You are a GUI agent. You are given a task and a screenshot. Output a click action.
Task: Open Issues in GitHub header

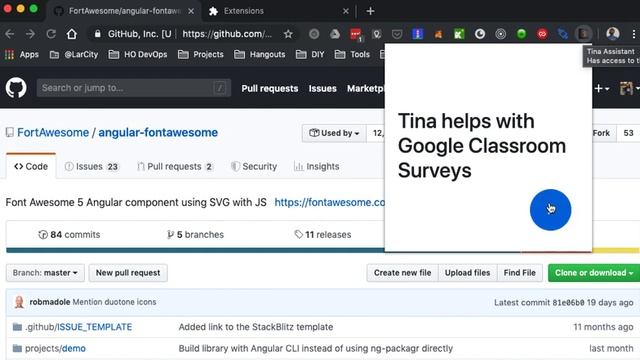pos(322,89)
